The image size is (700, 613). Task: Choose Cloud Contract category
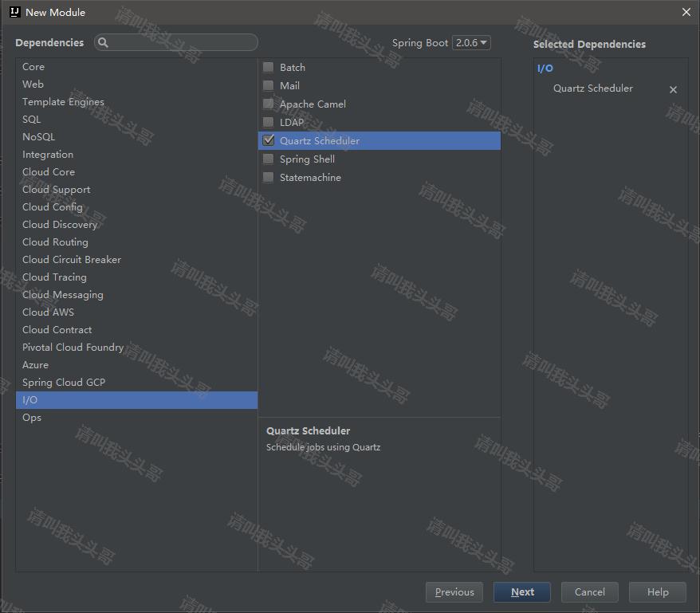coord(136,329)
